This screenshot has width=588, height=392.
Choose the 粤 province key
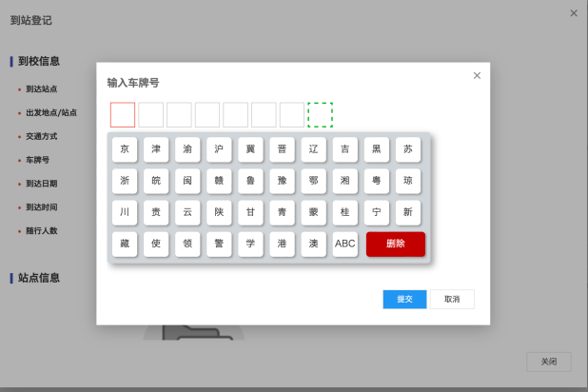377,181
